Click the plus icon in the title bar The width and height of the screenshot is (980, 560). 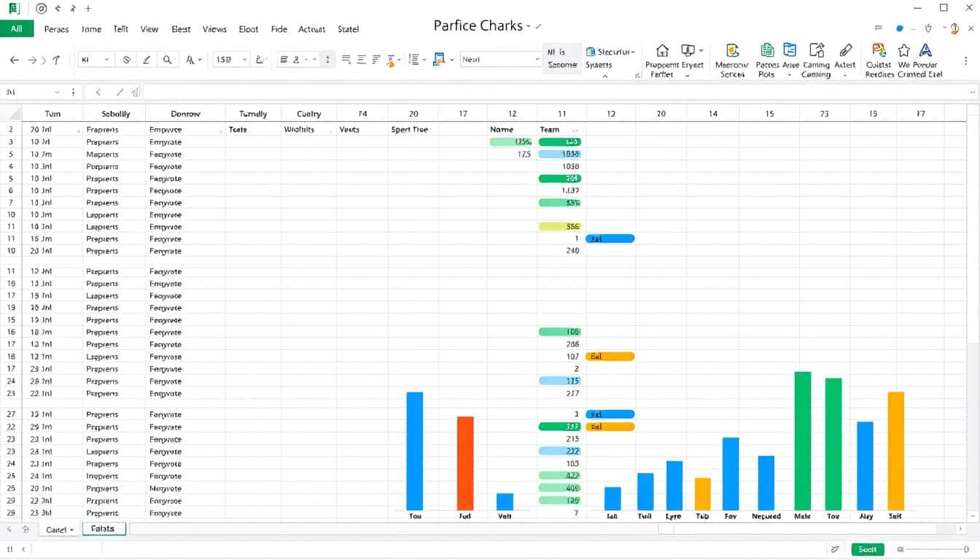click(x=88, y=9)
